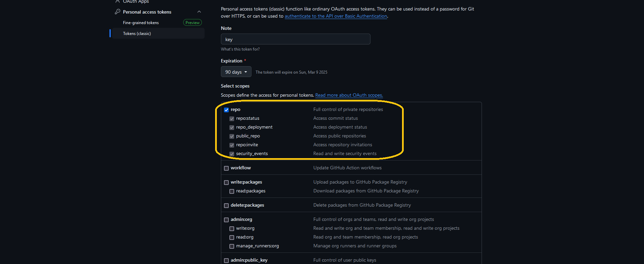Uncheck the repo scope checkbox
This screenshot has height=264, width=644.
point(226,110)
